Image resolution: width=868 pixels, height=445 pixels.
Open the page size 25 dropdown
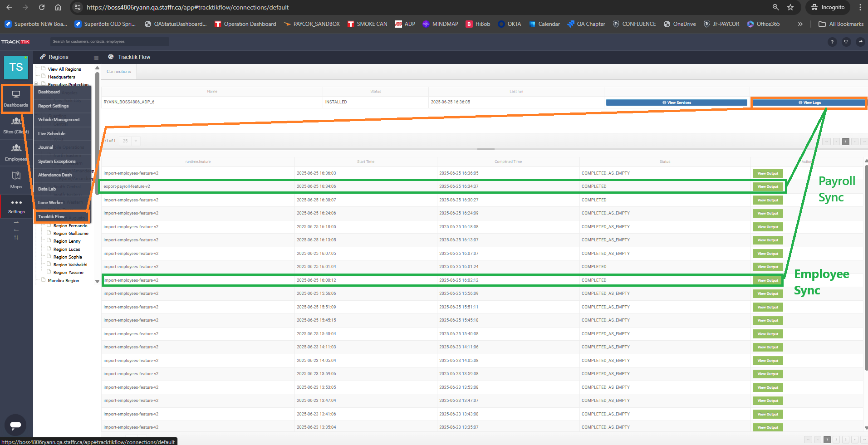point(130,141)
